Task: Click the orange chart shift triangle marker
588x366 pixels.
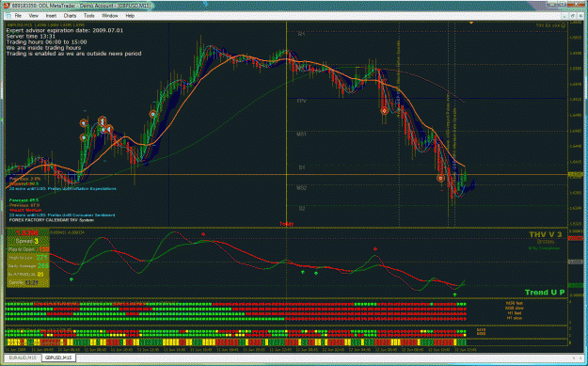Action: coord(471,24)
